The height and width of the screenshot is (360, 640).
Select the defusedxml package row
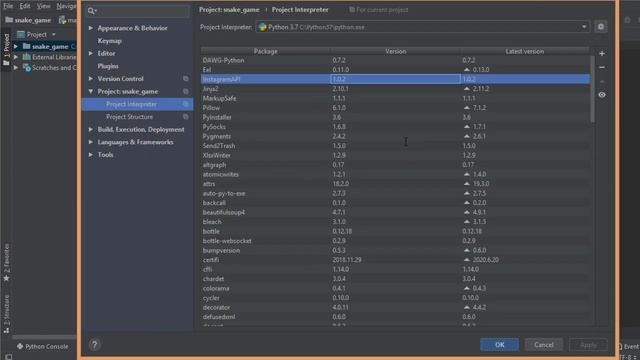pyautogui.click(x=395, y=317)
